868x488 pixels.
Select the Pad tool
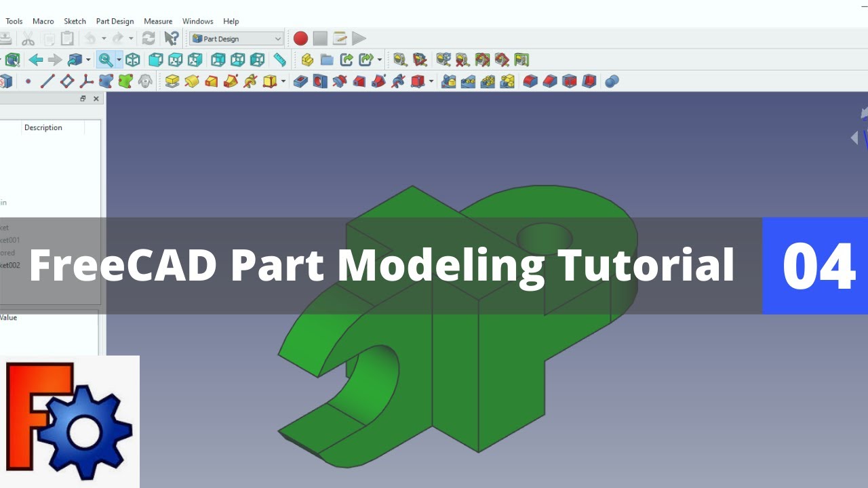coord(172,81)
